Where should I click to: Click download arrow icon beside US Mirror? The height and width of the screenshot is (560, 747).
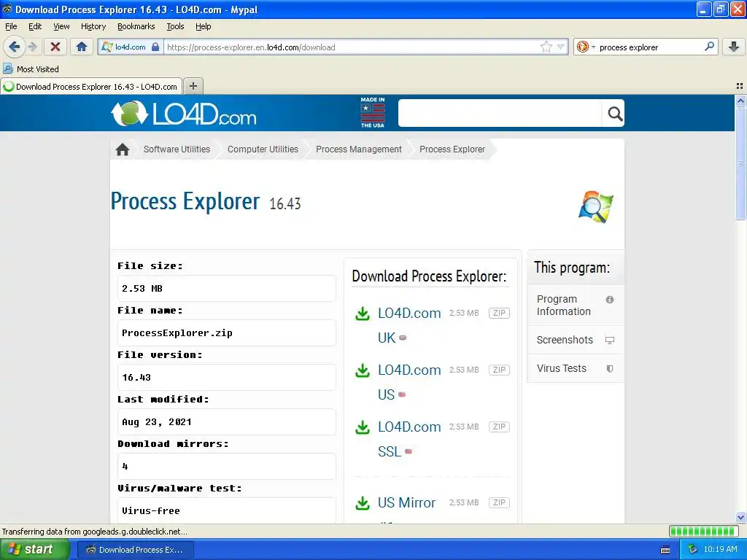pos(363,503)
